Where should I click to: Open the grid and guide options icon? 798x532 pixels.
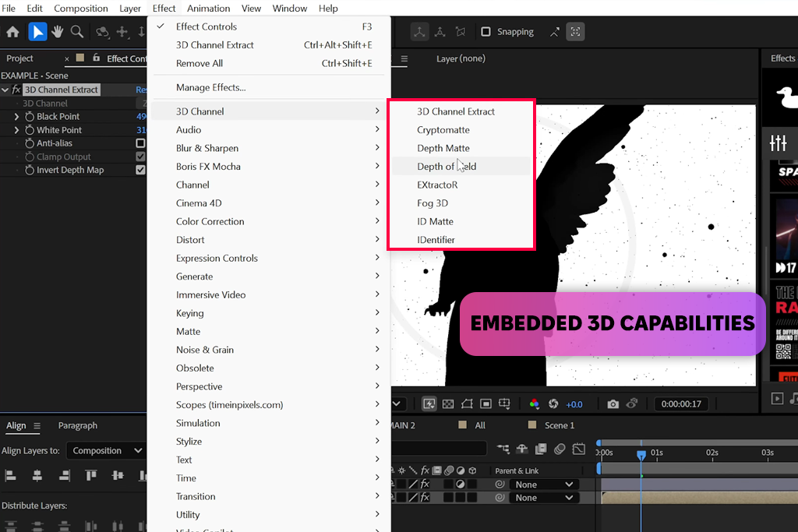click(504, 403)
